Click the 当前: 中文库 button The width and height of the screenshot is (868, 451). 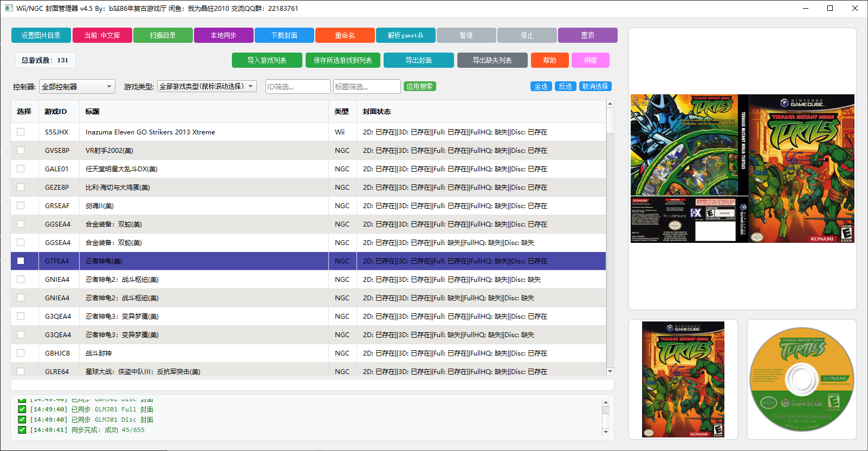[x=102, y=35]
